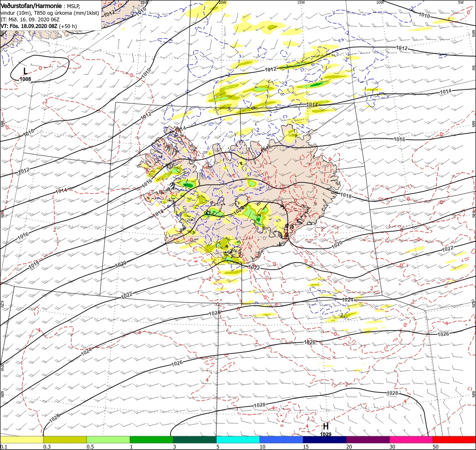Click the 'VT: Fös. 18.09.2020 08Z' line

tap(29, 26)
